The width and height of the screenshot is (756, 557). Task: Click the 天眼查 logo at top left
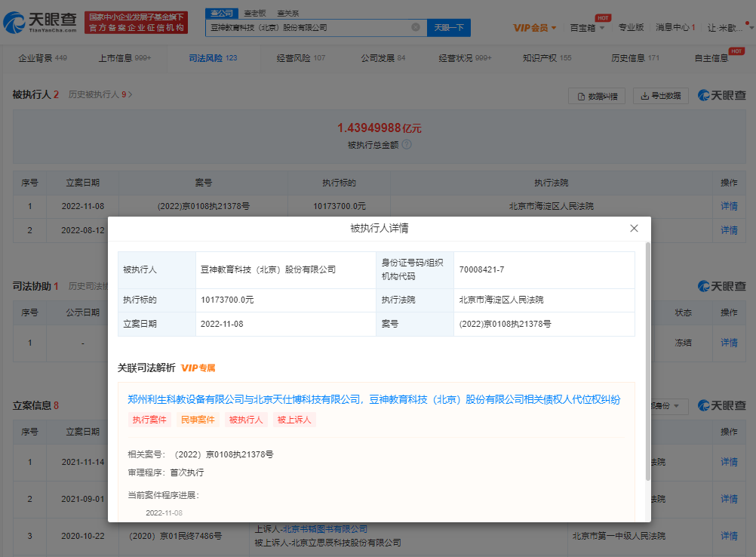(39, 22)
